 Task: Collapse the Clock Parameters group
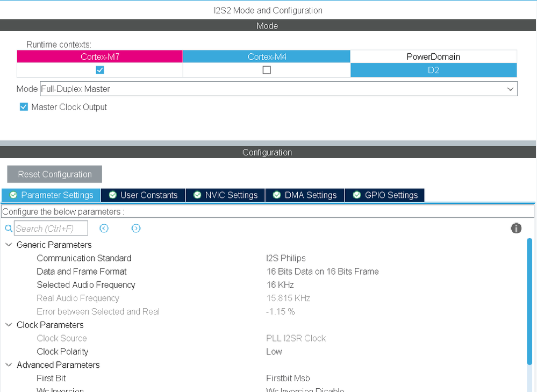pos(9,325)
